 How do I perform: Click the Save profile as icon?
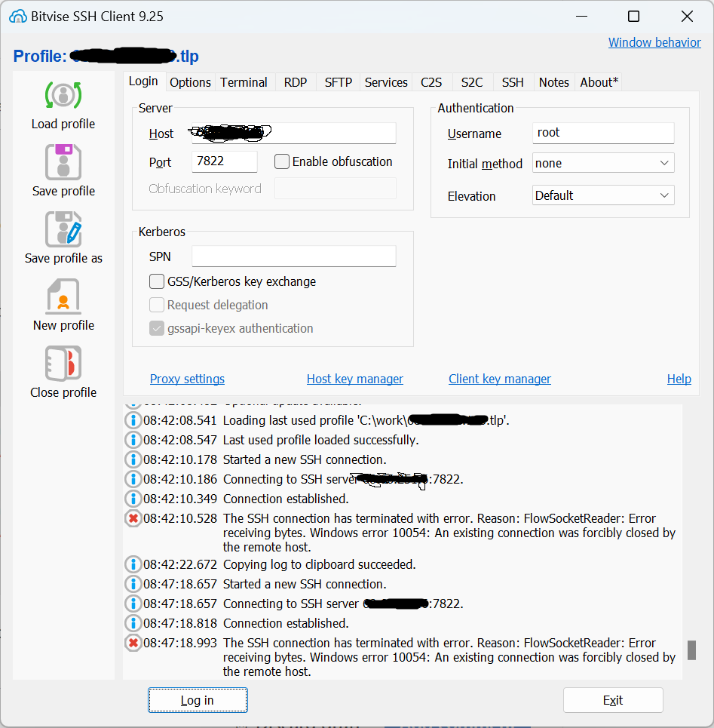[x=63, y=229]
